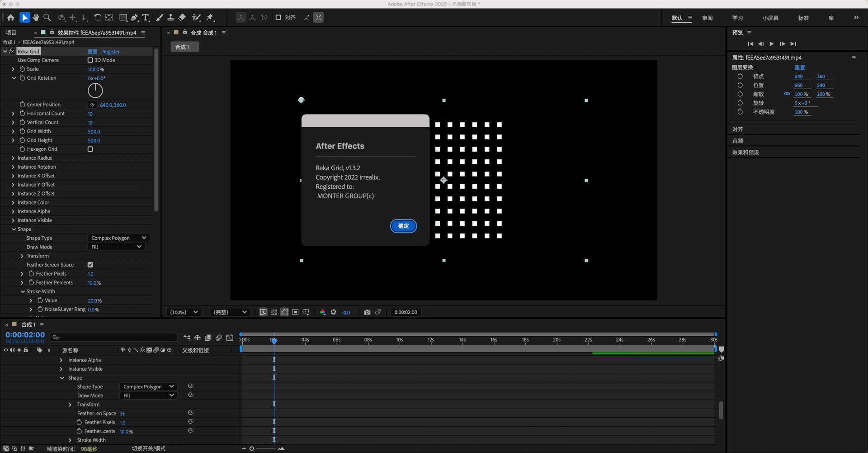Tick the Hexagon Grid checkbox
The width and height of the screenshot is (868, 453).
pos(90,149)
